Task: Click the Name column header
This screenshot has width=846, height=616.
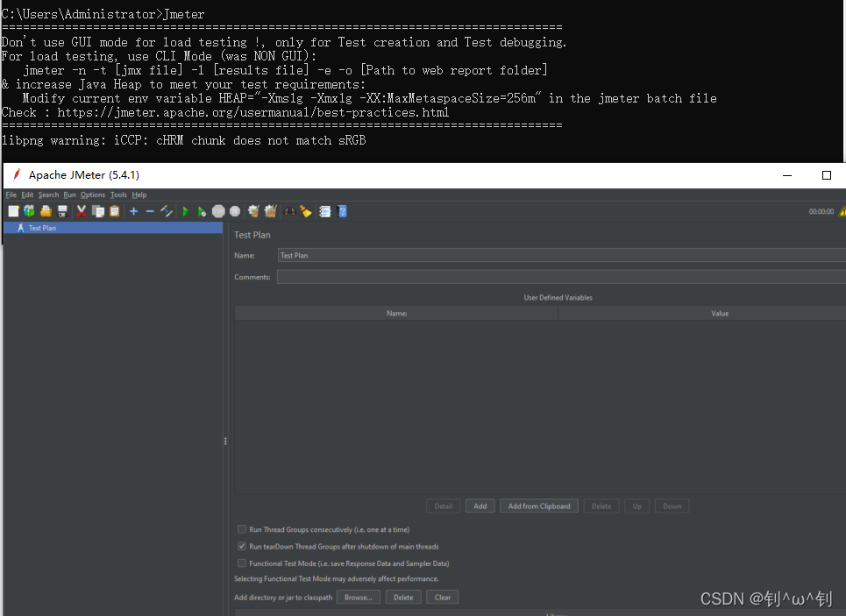Action: pyautogui.click(x=396, y=314)
